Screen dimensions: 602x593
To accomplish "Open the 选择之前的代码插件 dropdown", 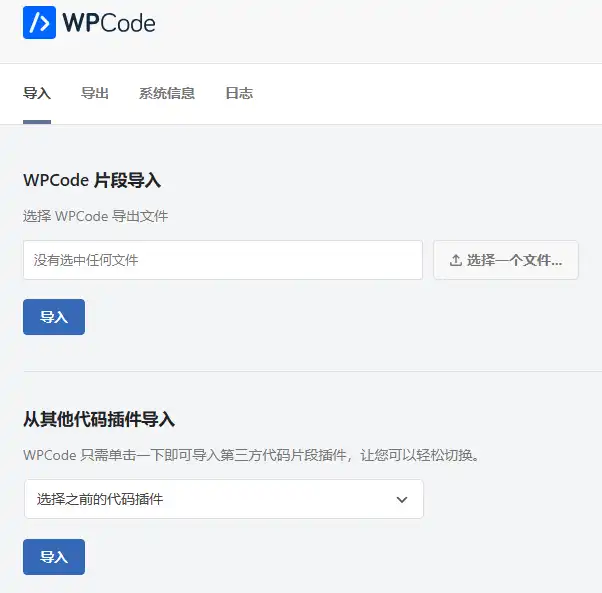I will (x=224, y=499).
